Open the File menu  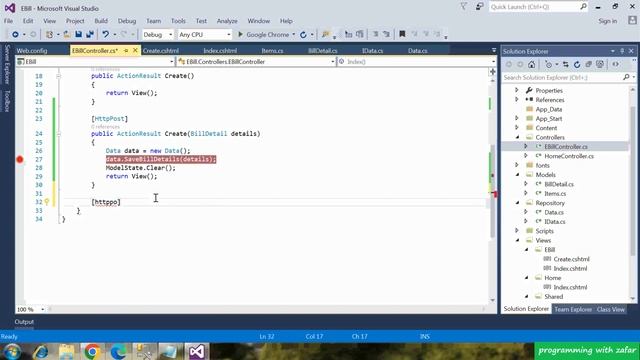[8, 21]
